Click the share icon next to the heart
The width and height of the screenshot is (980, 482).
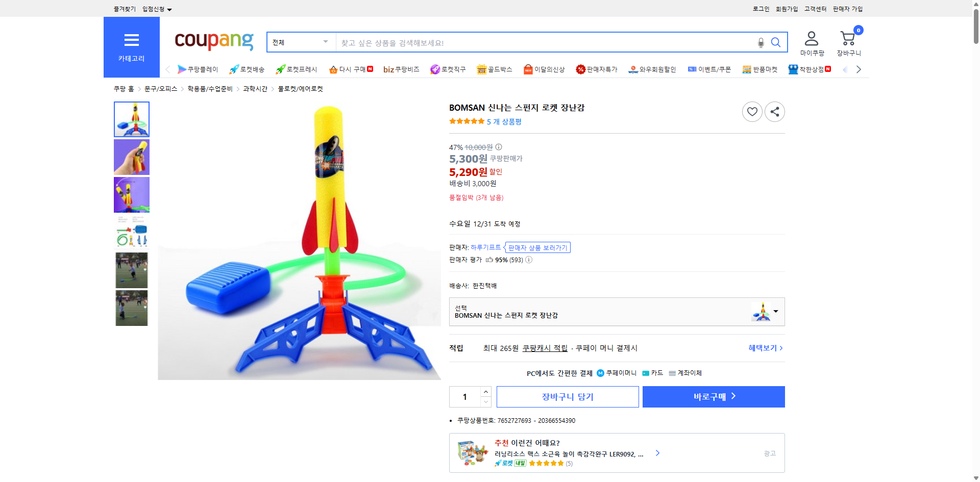tap(774, 111)
